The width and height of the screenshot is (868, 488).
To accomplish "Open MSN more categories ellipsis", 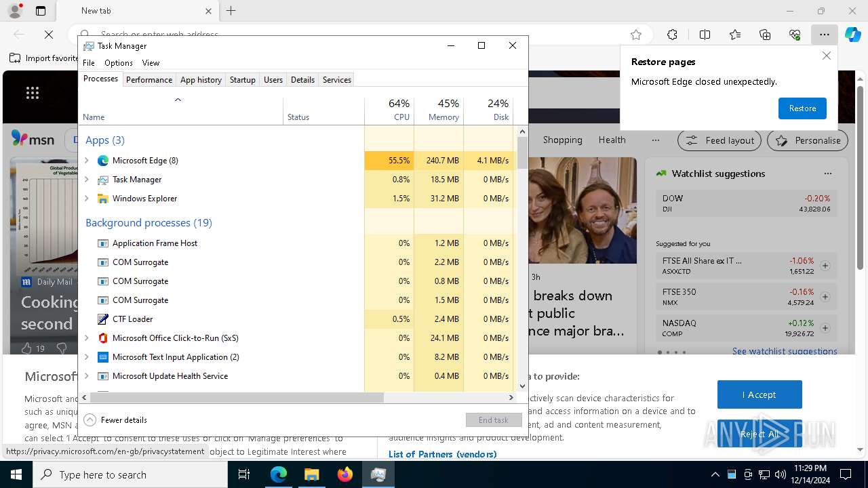I will [x=655, y=140].
